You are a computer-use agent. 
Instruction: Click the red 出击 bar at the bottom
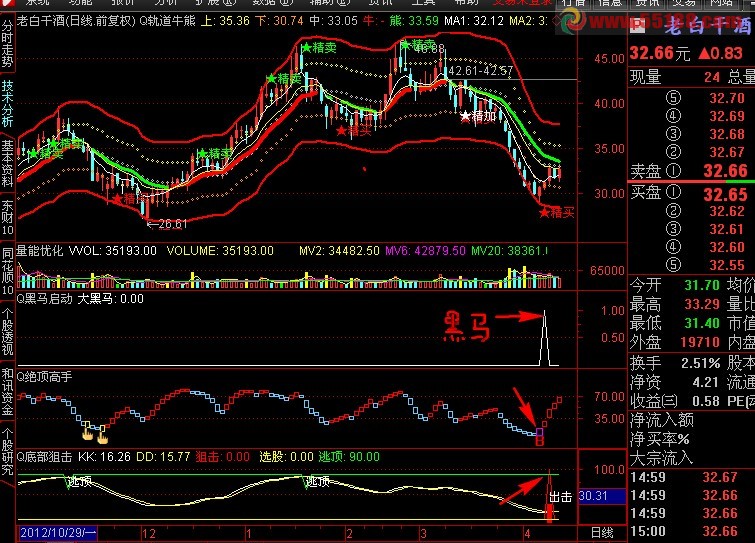coord(549,513)
